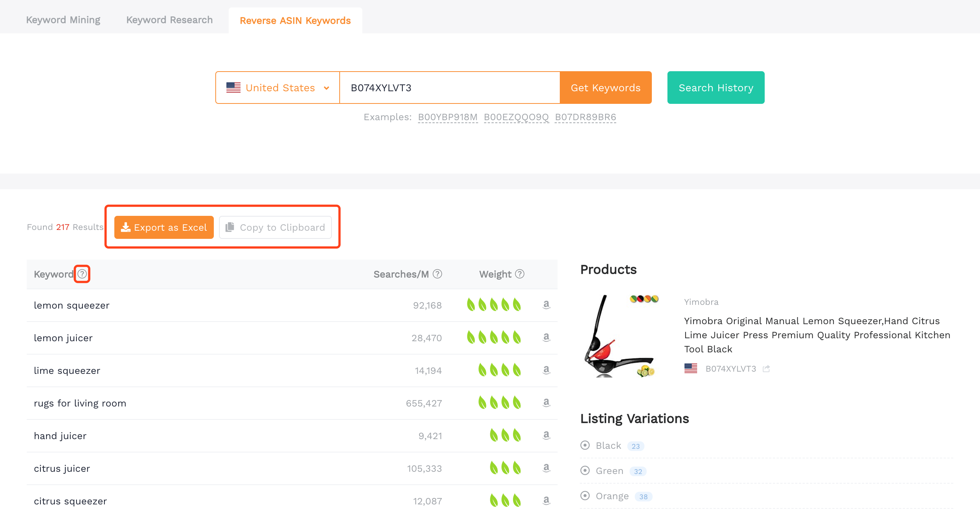Click search volume 105,333
Screen dimensions: 980x517
pos(424,469)
